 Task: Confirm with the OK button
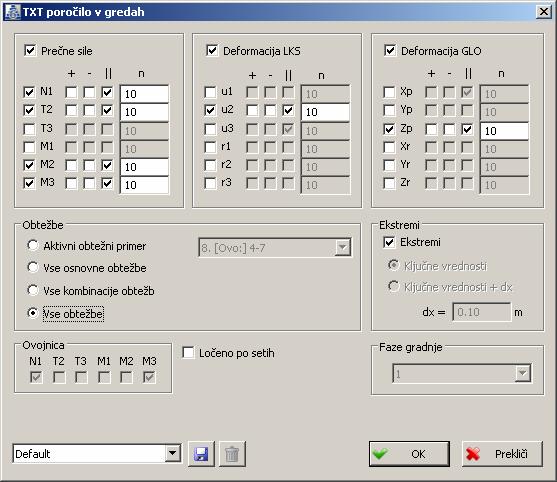pyautogui.click(x=409, y=454)
